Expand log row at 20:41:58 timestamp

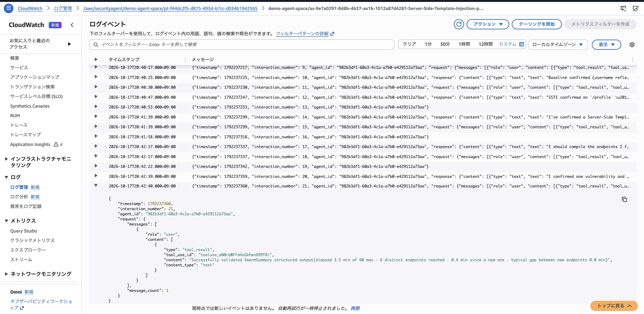96,136
